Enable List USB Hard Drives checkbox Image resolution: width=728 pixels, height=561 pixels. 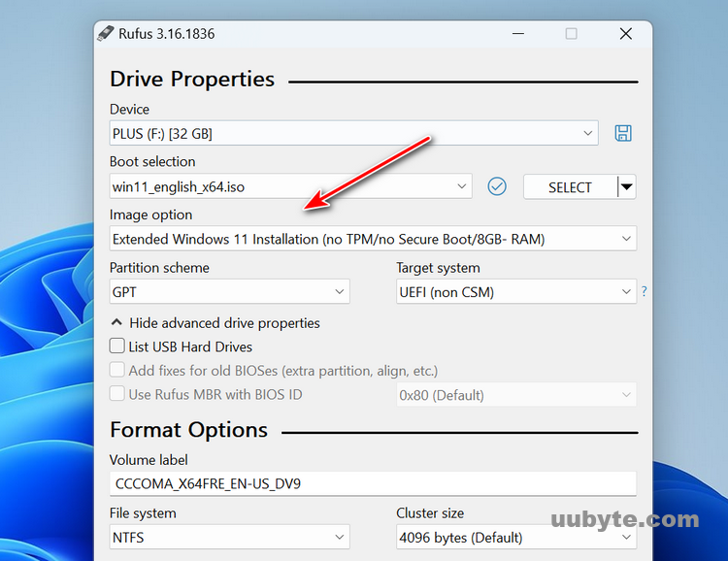[x=117, y=346]
